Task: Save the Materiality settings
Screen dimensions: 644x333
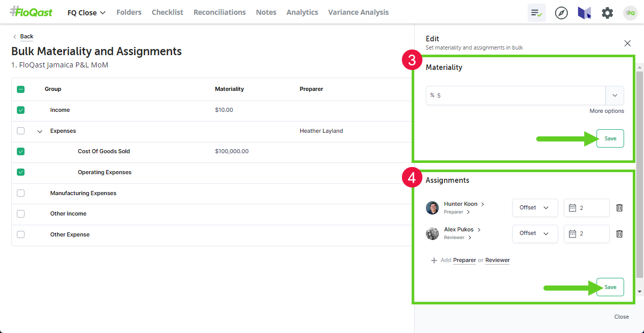Action: (610, 138)
